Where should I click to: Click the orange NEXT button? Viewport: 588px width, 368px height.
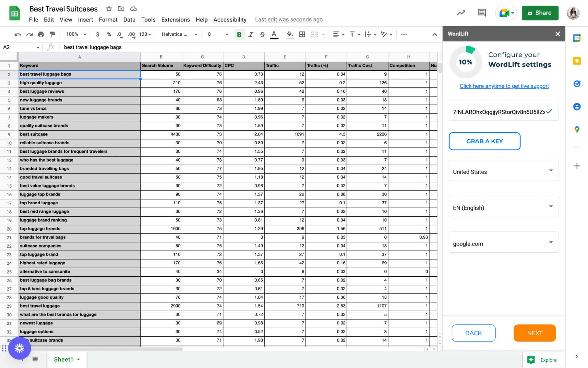tap(534, 333)
